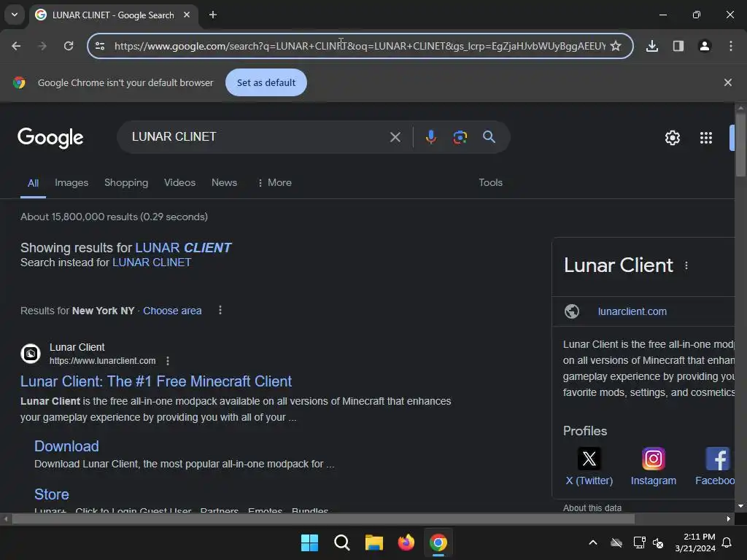The image size is (747, 560).
Task: Open location options three-dot menu
Action: coord(220,311)
